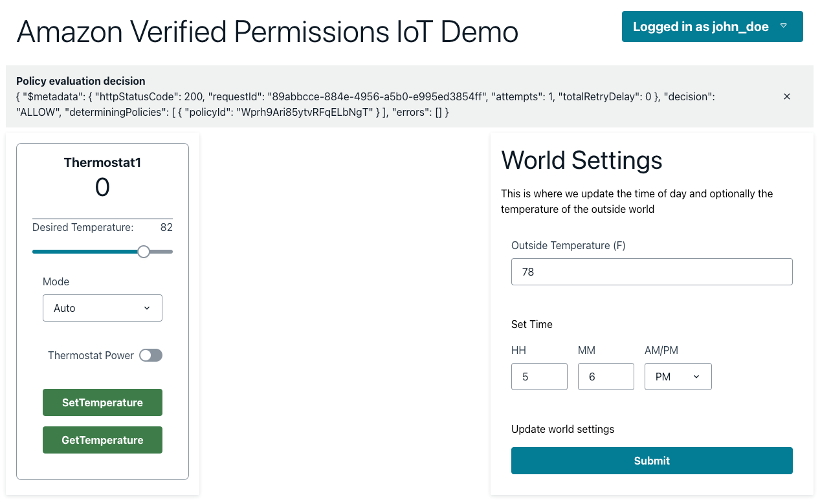Submit the world settings
Screen dimensions: 820x504
652,461
